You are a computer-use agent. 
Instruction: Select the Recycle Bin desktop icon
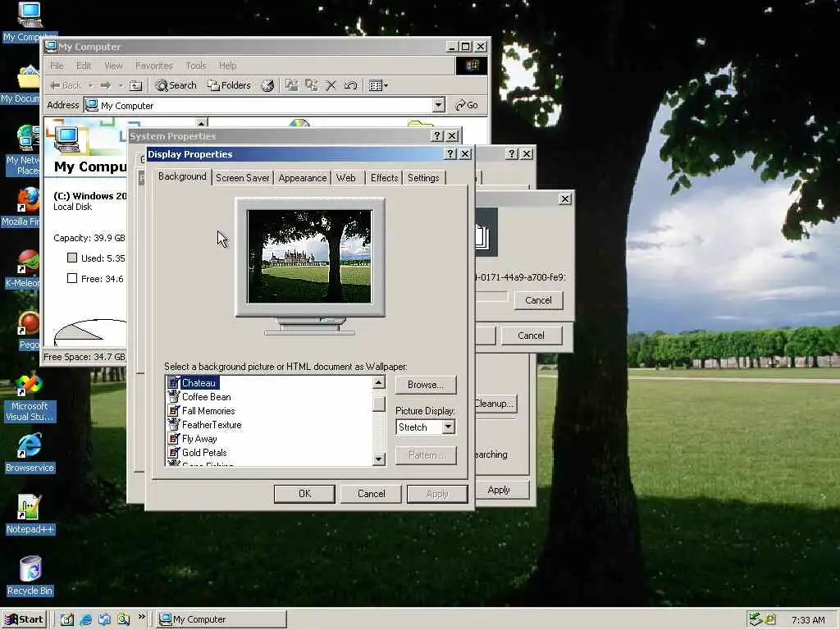30,576
